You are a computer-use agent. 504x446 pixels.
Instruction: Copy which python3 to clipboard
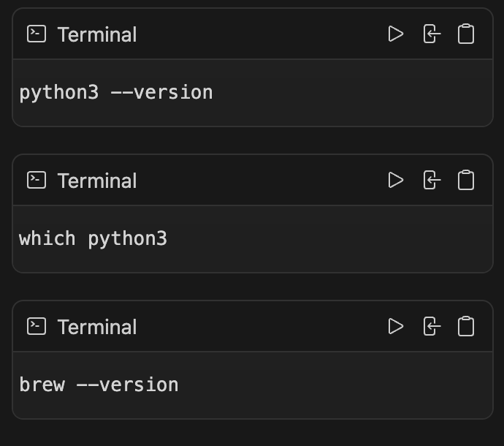tap(466, 180)
